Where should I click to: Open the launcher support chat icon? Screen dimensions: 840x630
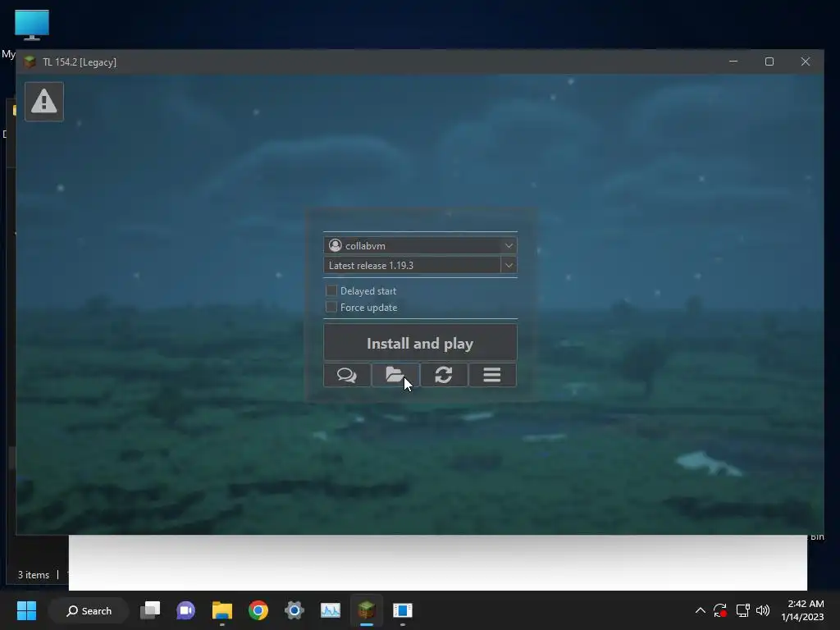[x=347, y=374]
